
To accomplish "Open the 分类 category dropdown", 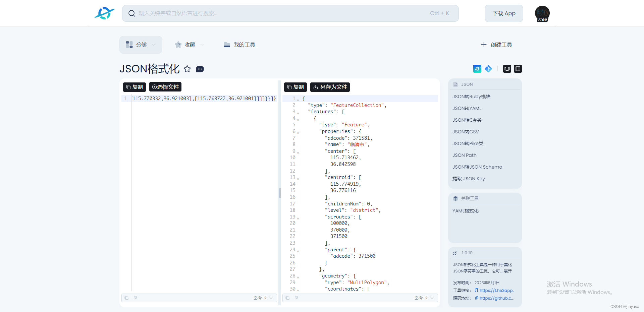I will click(141, 45).
